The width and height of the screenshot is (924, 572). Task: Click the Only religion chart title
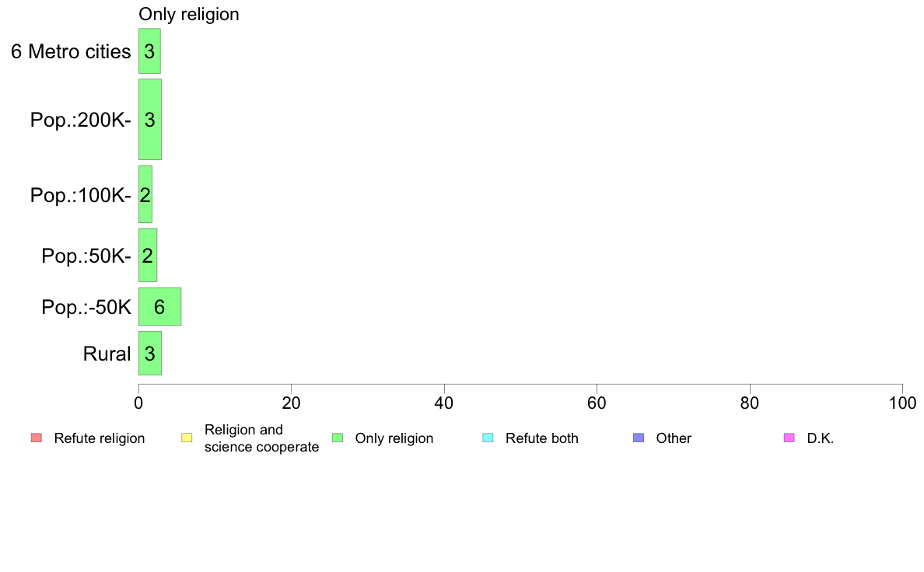point(188,14)
